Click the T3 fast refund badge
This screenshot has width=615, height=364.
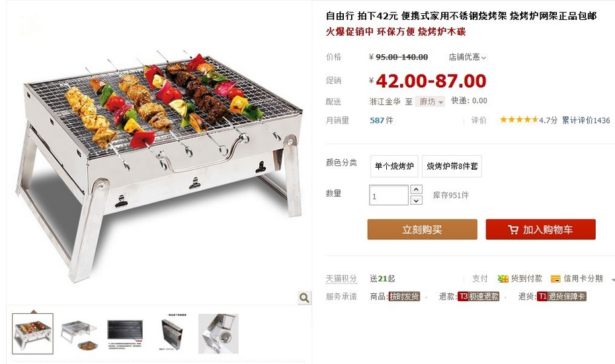(x=479, y=297)
